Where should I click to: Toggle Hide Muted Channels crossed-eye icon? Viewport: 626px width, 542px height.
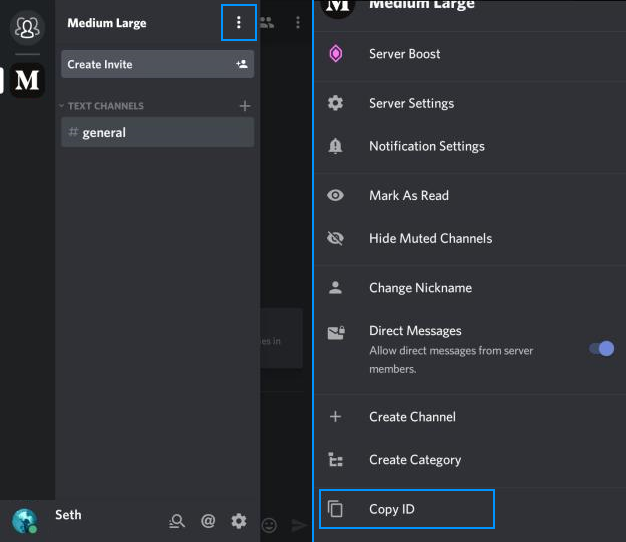coord(335,238)
